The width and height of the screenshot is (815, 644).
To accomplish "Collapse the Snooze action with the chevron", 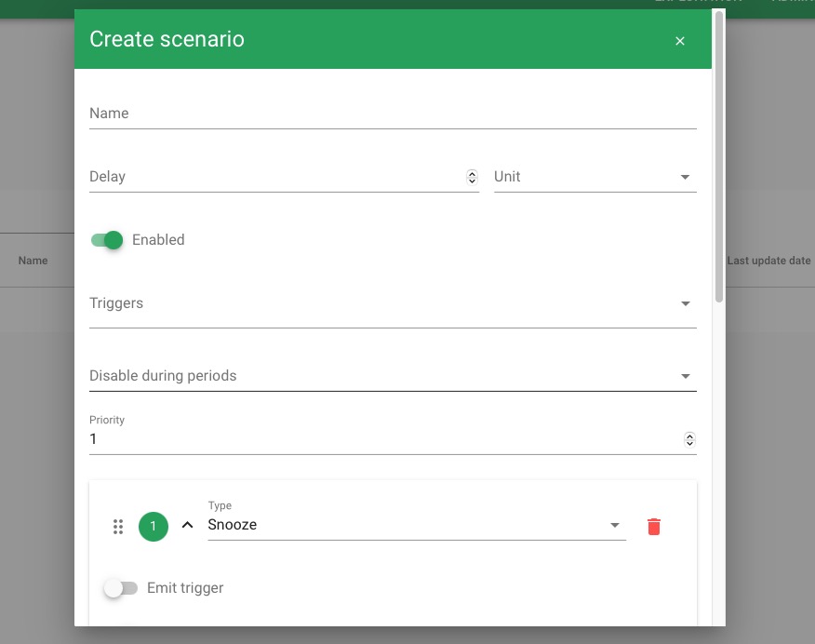I will [185, 526].
